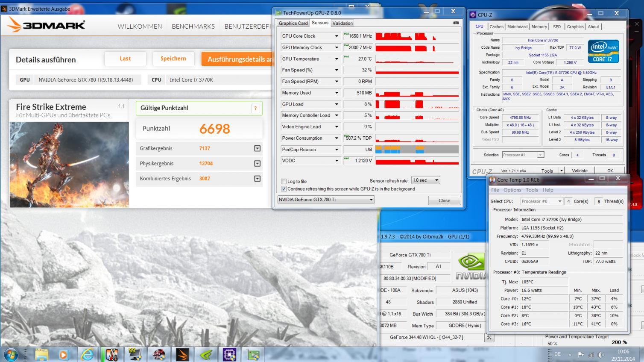The width and height of the screenshot is (644, 362).
Task: Click Validate button in CPU-Z
Action: [x=580, y=171]
